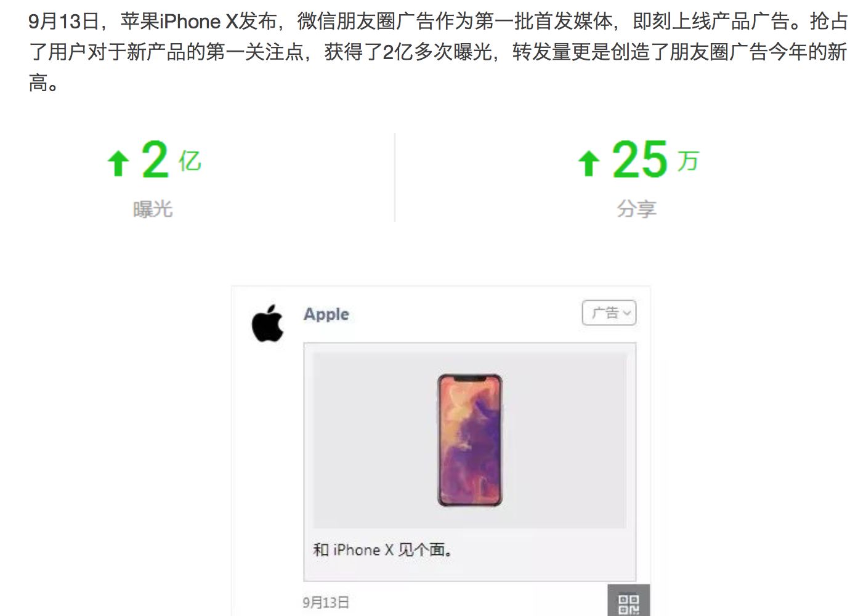Click the iPhone X phone picture

[x=470, y=440]
